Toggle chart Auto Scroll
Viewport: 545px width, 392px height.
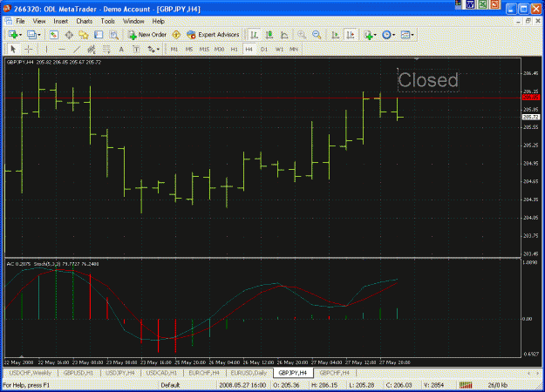335,35
